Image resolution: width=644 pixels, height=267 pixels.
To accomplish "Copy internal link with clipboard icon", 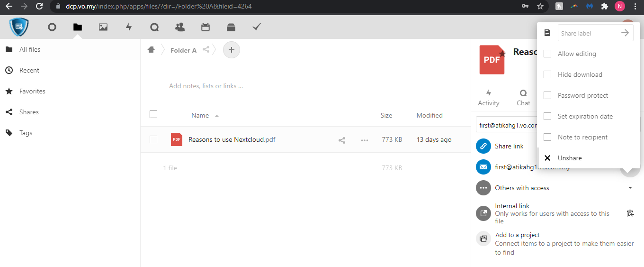I will click(630, 213).
